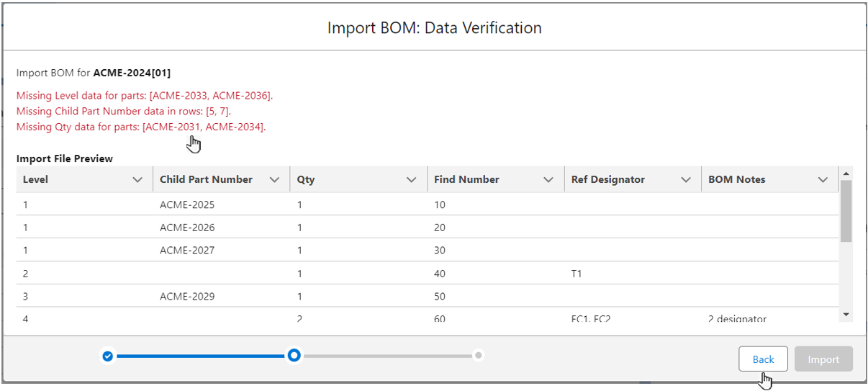Click the vertical scrollbar thumb
The image size is (868, 391).
pyautogui.click(x=846, y=210)
